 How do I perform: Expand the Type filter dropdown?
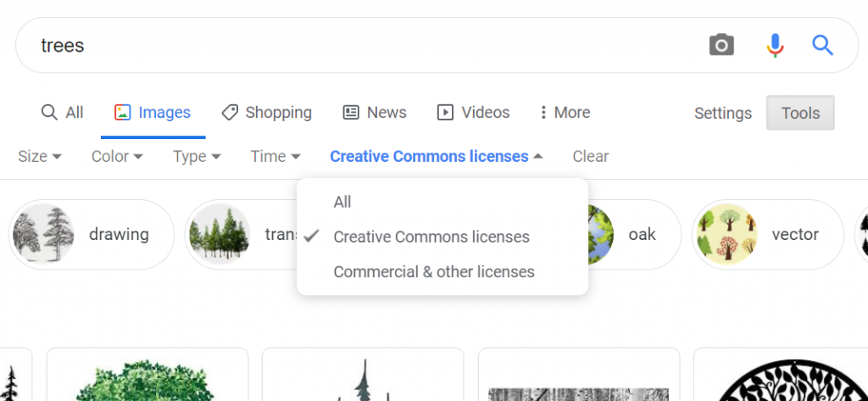[x=197, y=157]
